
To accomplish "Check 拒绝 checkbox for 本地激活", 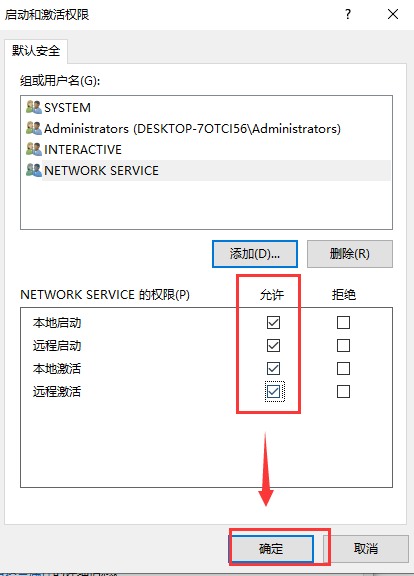I will (343, 368).
